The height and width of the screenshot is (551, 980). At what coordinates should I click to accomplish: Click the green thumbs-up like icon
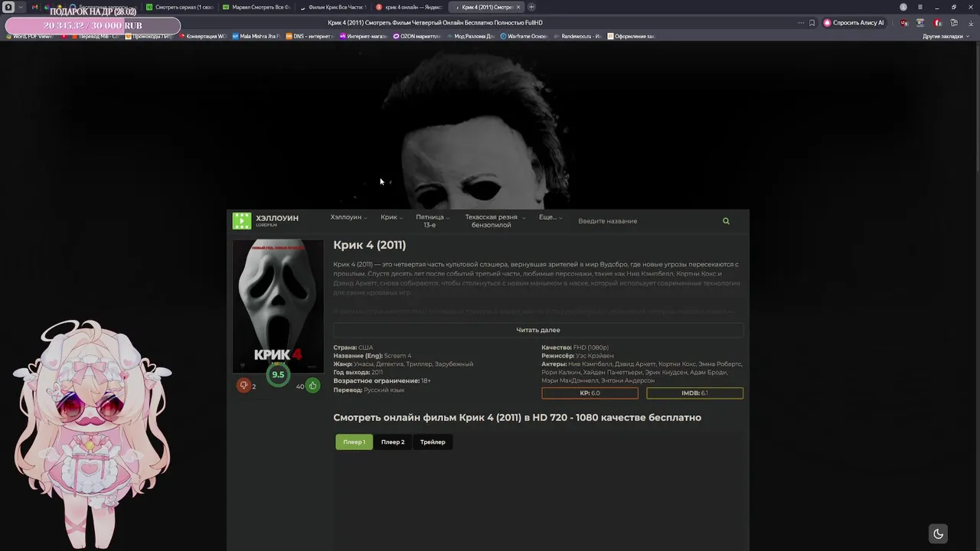point(312,386)
